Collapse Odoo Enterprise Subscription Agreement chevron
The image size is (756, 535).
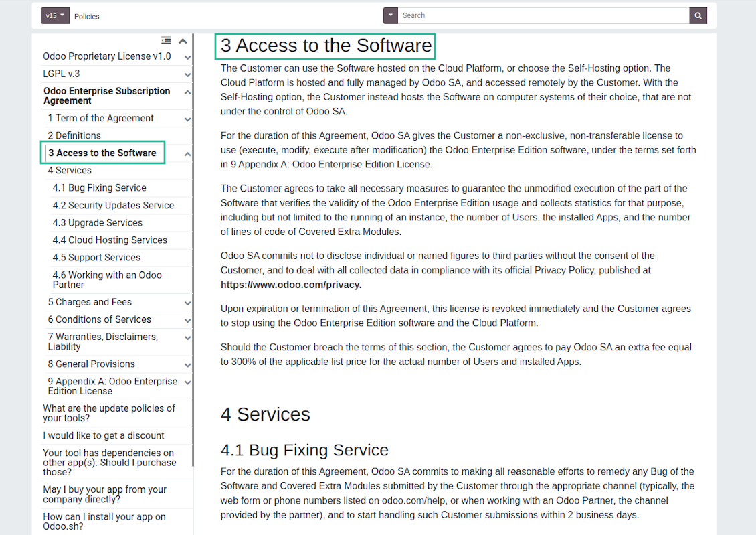pyautogui.click(x=187, y=92)
